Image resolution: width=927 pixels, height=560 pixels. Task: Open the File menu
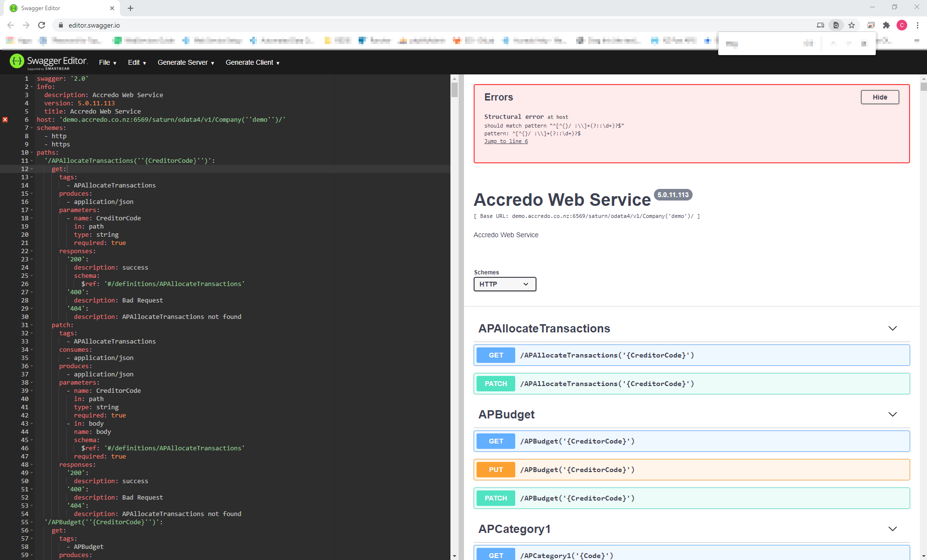[x=107, y=62]
